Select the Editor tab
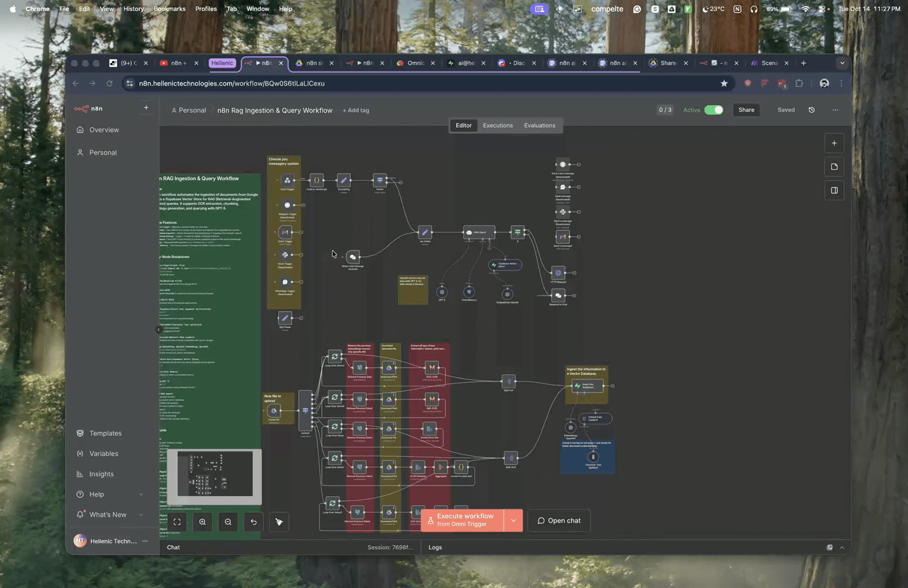Viewport: 908px width, 588px height. (x=464, y=125)
